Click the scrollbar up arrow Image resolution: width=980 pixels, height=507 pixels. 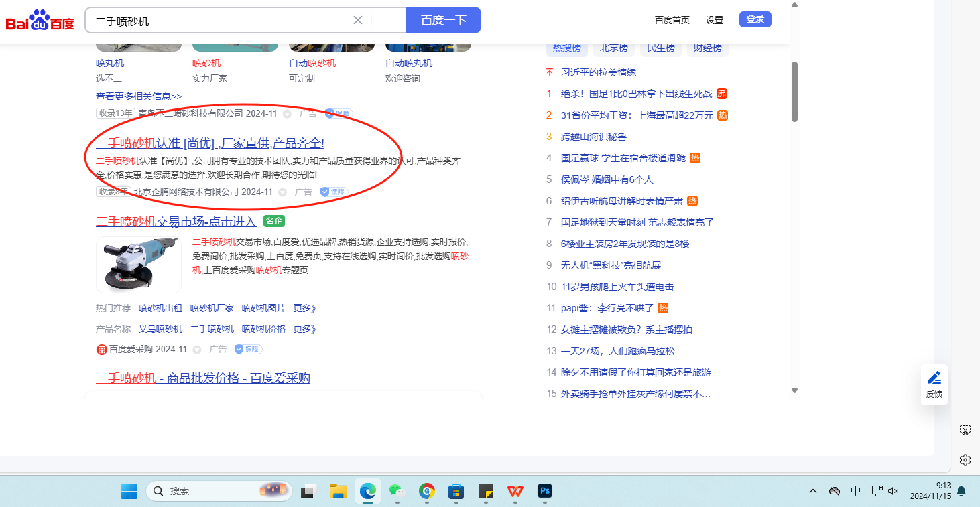point(794,4)
